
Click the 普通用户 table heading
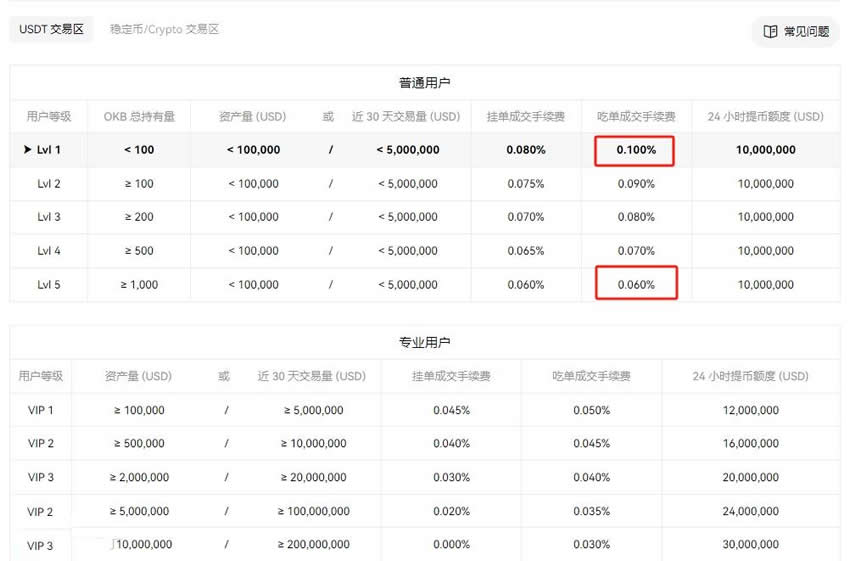tap(425, 82)
